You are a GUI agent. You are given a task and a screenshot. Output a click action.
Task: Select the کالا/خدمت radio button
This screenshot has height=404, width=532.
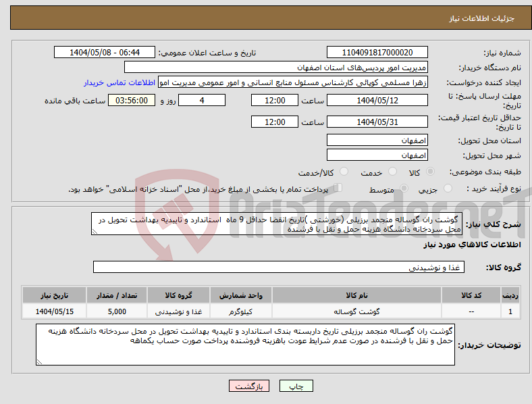coord(344,172)
